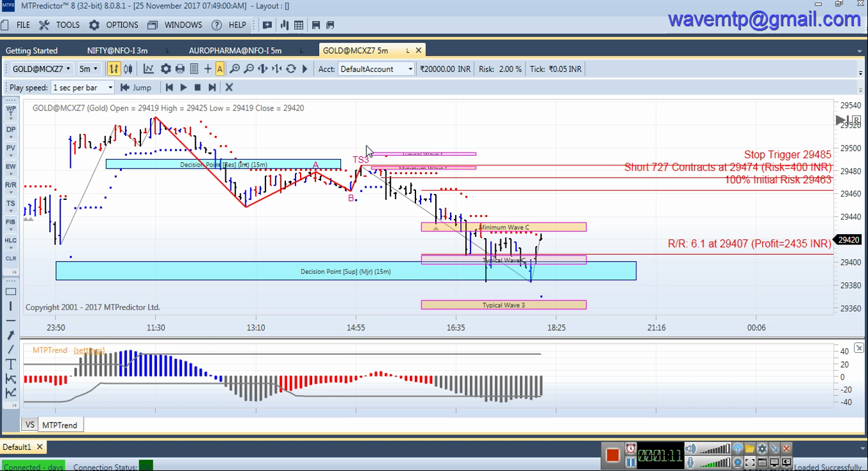Open DP decision point tool dropdown
The height and width of the screenshot is (471, 868).
(11, 130)
